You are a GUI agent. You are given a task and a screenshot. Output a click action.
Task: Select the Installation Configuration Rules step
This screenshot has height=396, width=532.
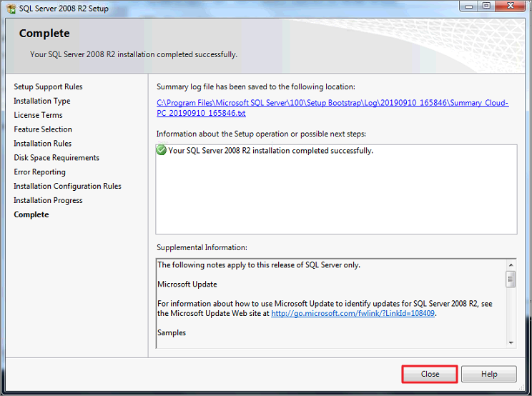click(67, 186)
